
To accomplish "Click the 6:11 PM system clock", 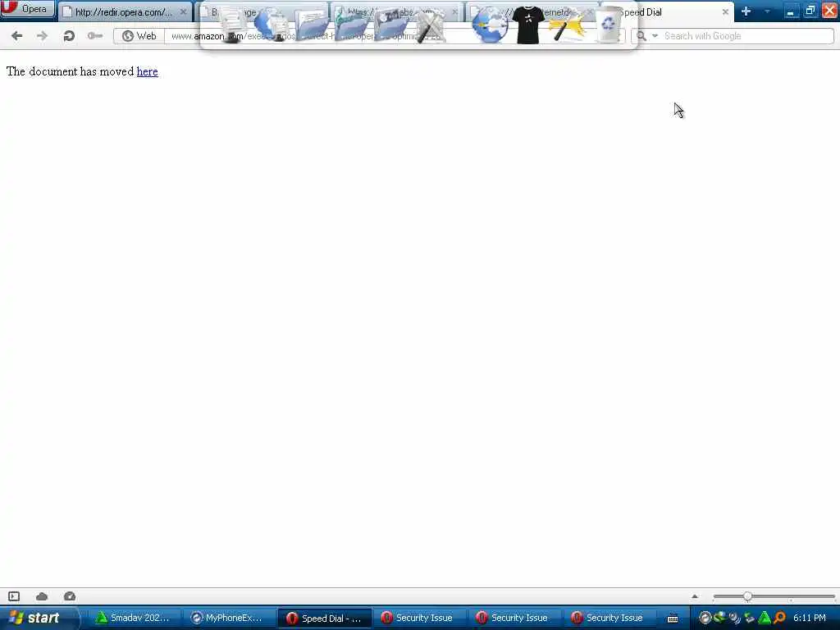I will pyautogui.click(x=810, y=618).
